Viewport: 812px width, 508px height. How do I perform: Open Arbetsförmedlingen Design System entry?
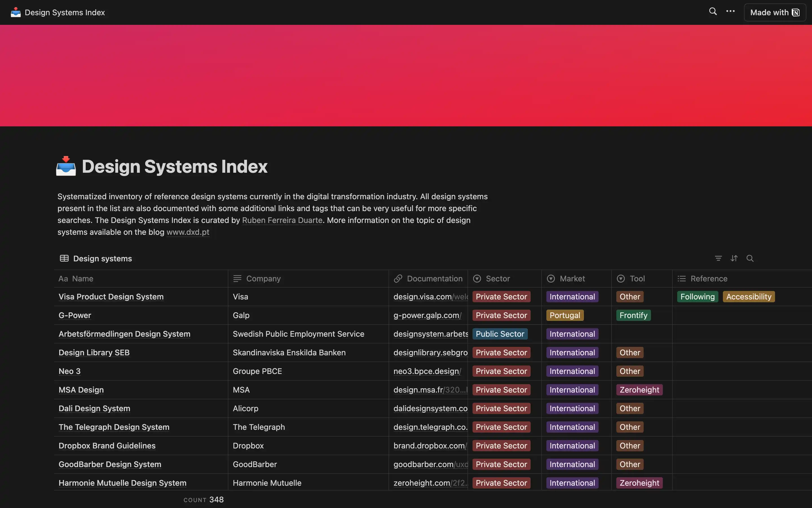point(125,334)
